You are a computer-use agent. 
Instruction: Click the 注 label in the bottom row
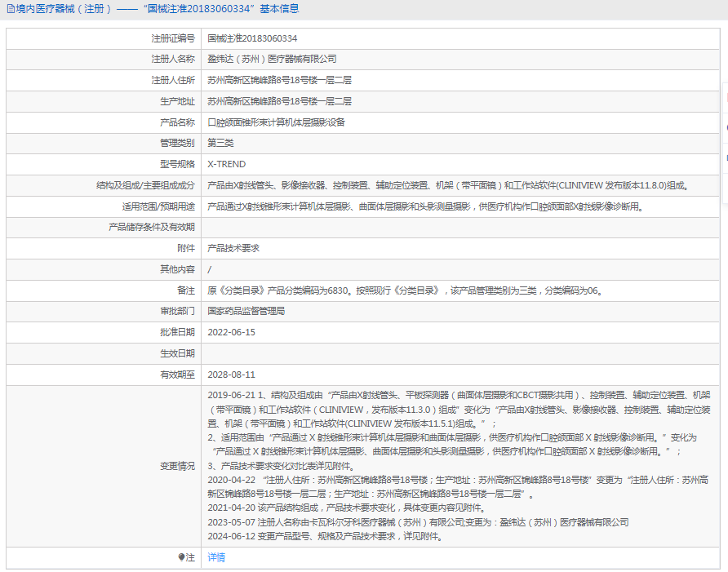pos(190,557)
